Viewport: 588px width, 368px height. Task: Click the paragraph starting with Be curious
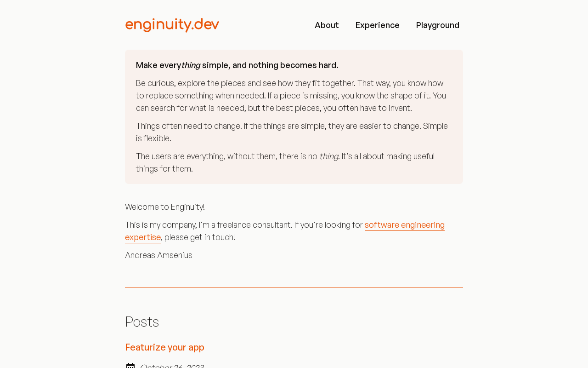[291, 96]
